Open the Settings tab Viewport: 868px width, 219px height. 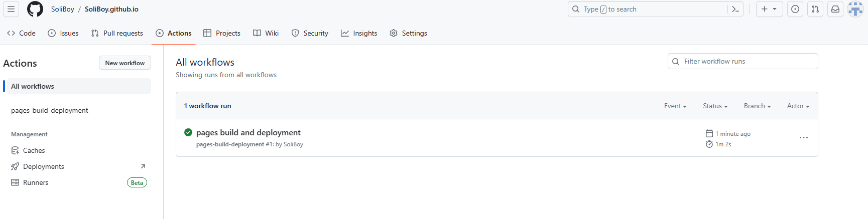pyautogui.click(x=408, y=33)
